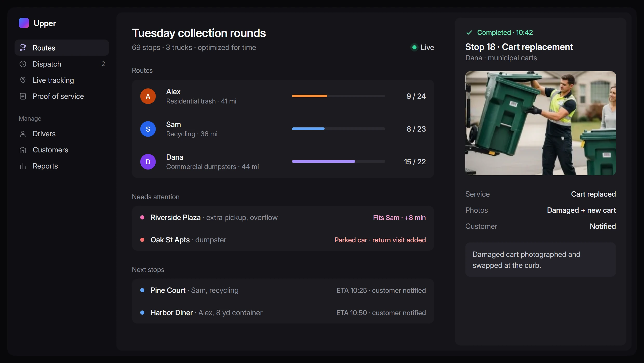Open the Pine Court next stop
The height and width of the screenshot is (363, 644).
pyautogui.click(x=283, y=290)
